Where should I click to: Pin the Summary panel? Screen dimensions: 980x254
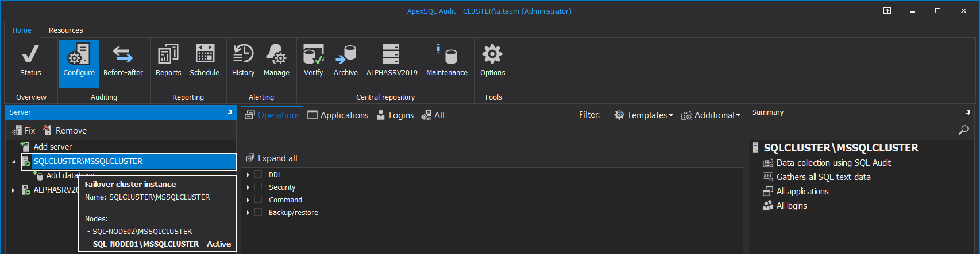pyautogui.click(x=968, y=112)
